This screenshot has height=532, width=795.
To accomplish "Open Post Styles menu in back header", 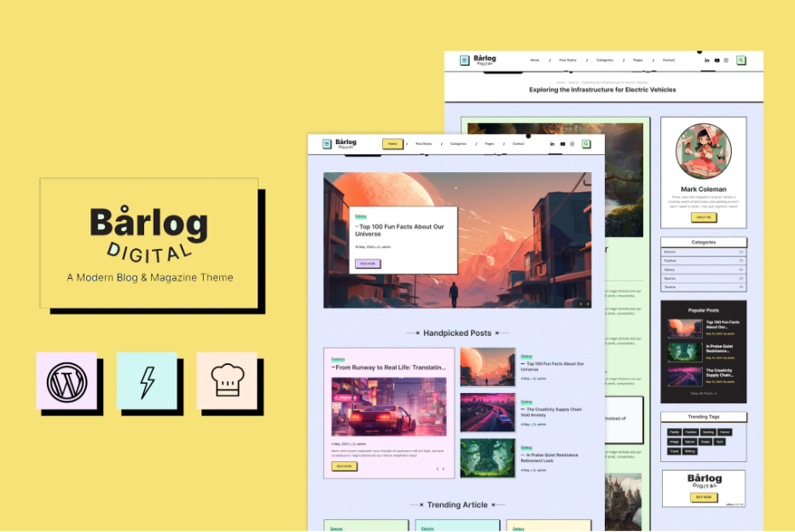I will pos(568,61).
